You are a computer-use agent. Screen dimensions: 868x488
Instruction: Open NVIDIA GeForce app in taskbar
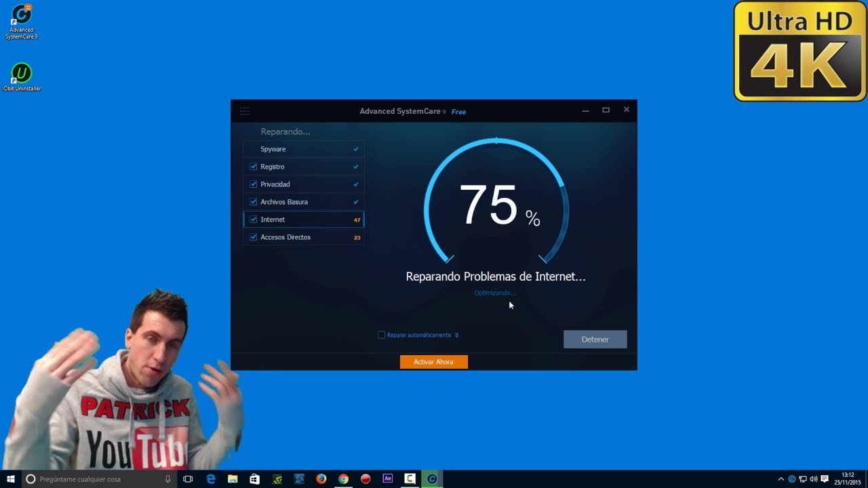point(277,479)
